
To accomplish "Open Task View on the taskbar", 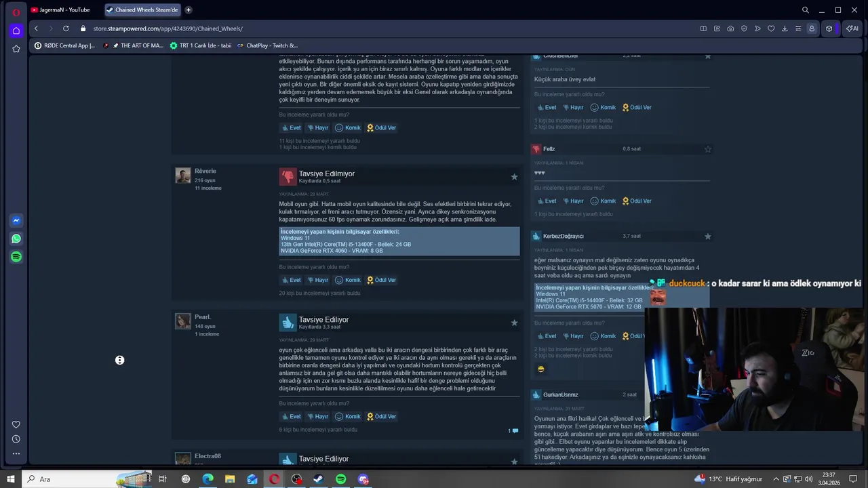I will pyautogui.click(x=163, y=479).
